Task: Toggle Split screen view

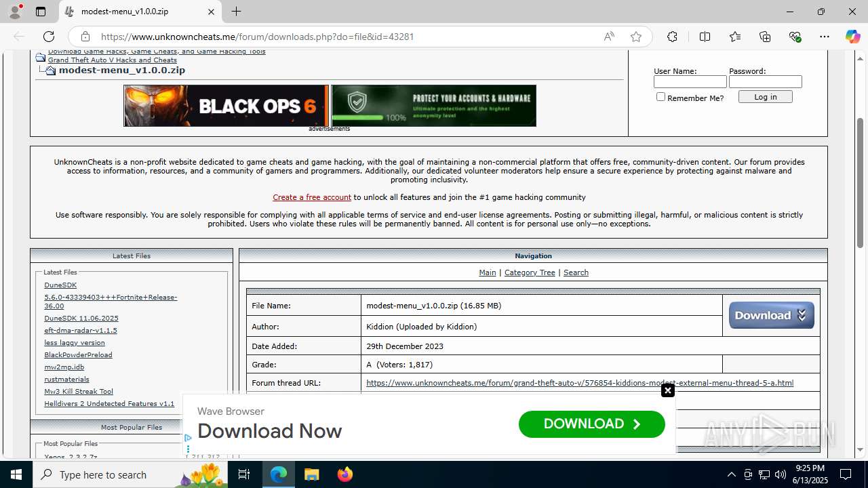Action: click(x=705, y=37)
